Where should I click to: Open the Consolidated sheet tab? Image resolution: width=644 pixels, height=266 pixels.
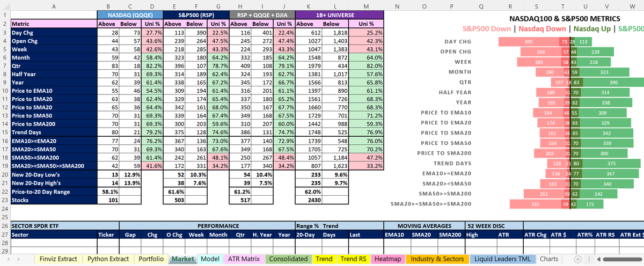point(288,259)
